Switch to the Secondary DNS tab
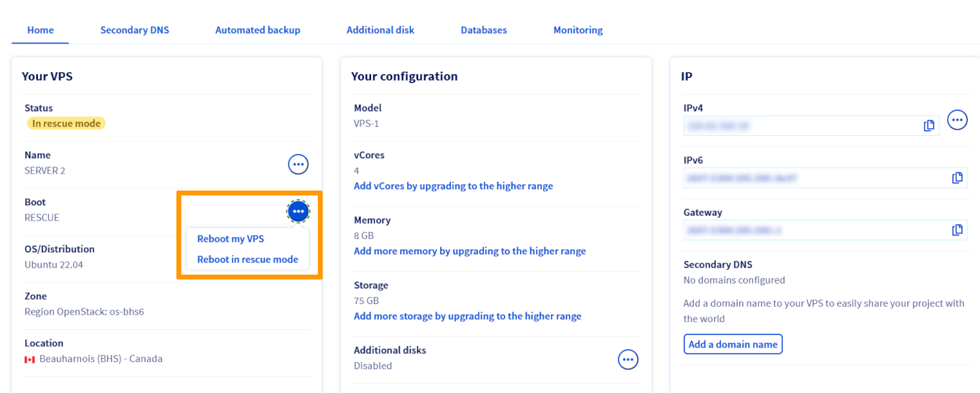 (x=134, y=30)
